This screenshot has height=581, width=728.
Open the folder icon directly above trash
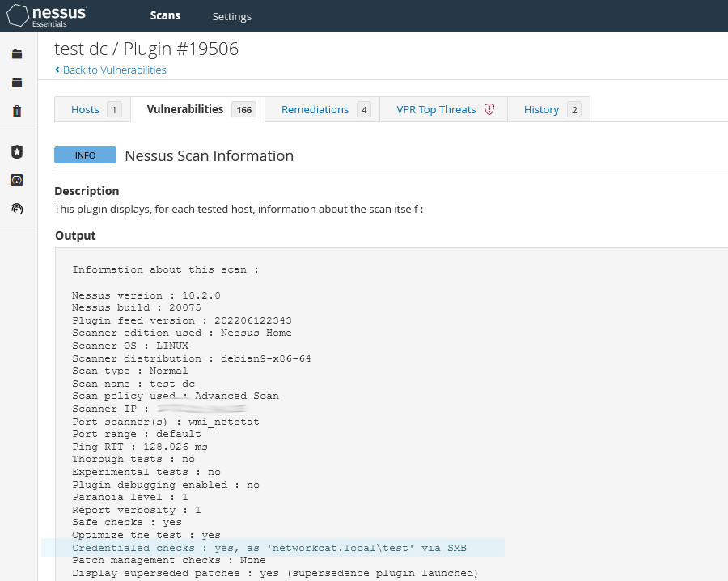pos(17,83)
